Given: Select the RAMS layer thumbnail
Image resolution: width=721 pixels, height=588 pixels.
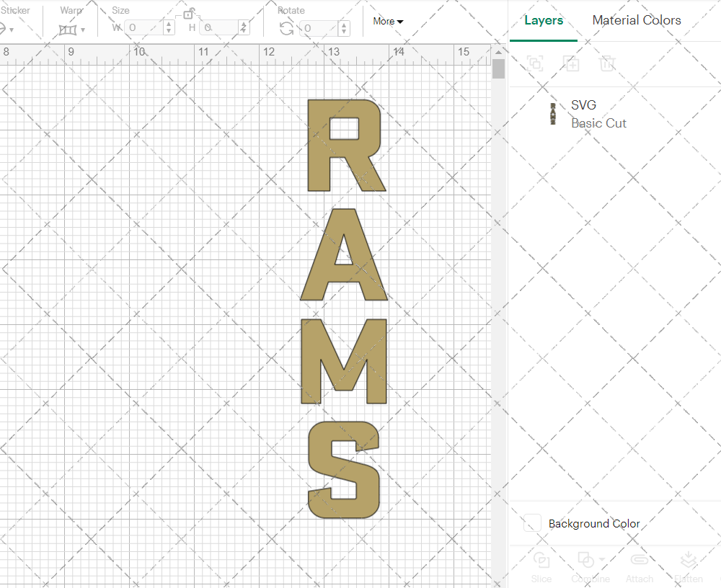Looking at the screenshot, I should [x=553, y=114].
